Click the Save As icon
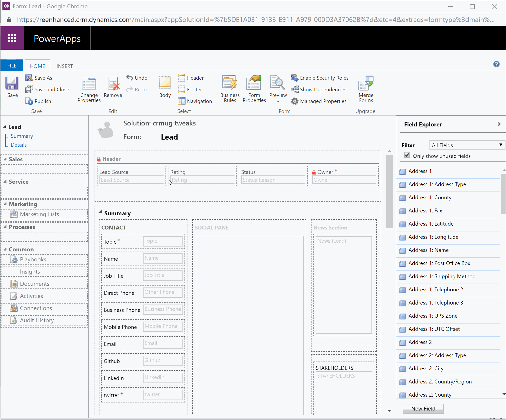The width and height of the screenshot is (506, 420). [x=29, y=78]
